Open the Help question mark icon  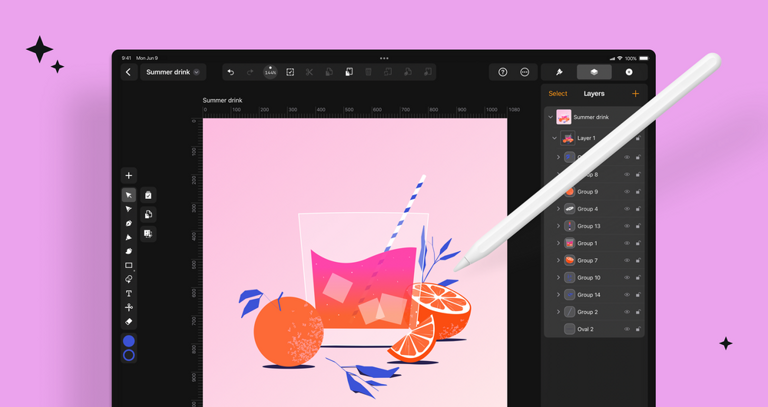pyautogui.click(x=503, y=72)
